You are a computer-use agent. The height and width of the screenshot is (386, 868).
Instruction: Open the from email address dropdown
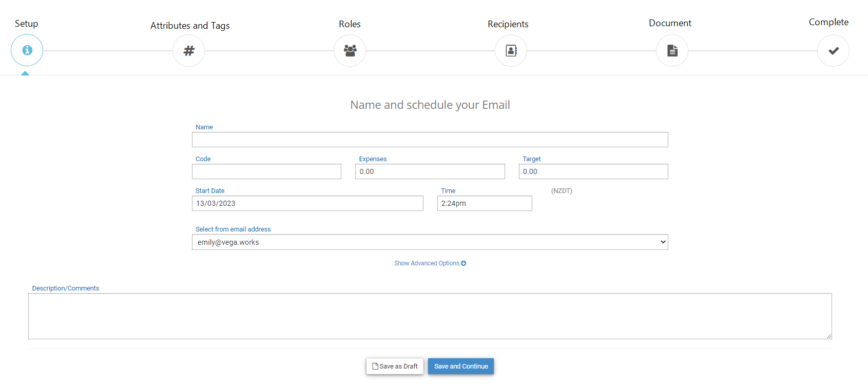click(x=430, y=242)
